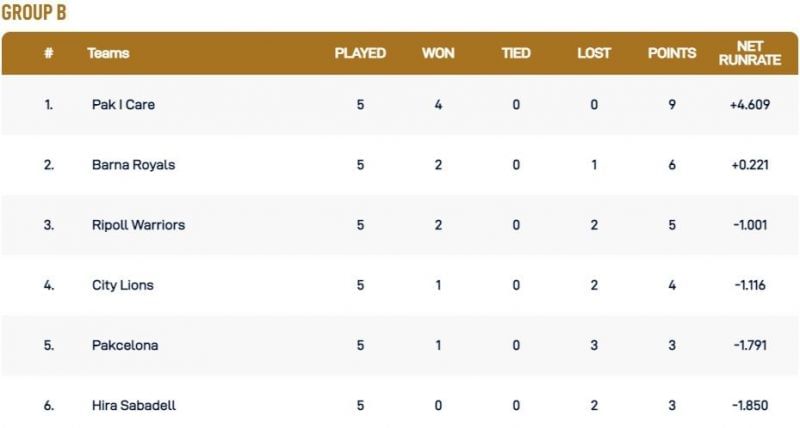Sort by the Points column header
Viewport: 800px width, 428px height.
point(672,53)
